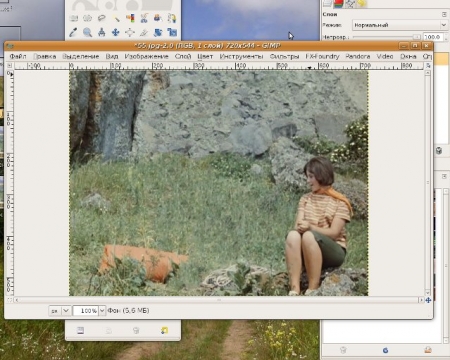Open the Окна menu
Image resolution: width=450 pixels, height=360 pixels.
(408, 56)
